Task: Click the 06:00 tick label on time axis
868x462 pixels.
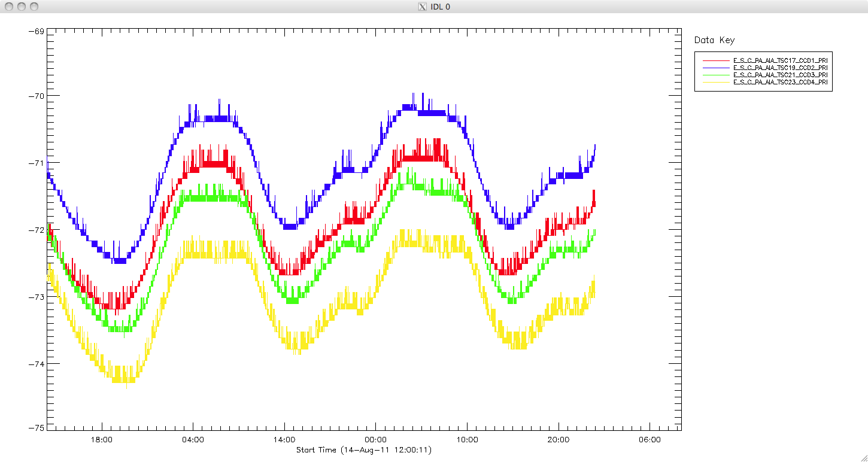Action: click(650, 440)
